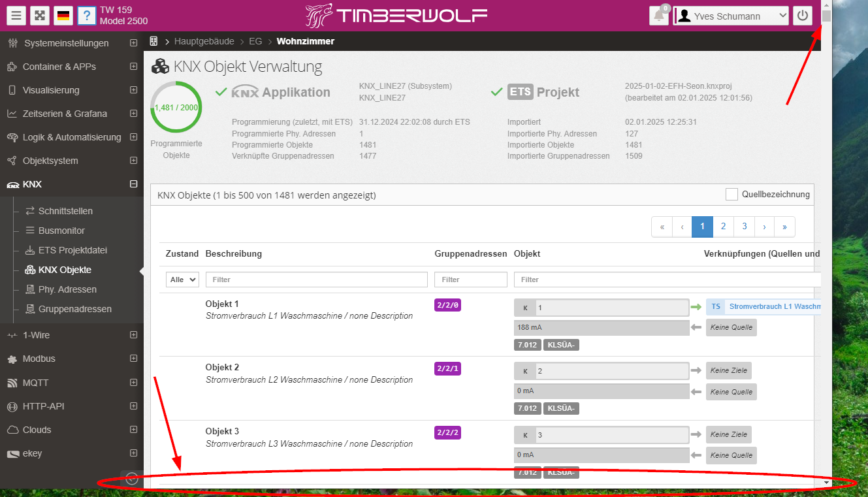Click the Objekt filter input
This screenshot has height=497, width=868.
667,280
